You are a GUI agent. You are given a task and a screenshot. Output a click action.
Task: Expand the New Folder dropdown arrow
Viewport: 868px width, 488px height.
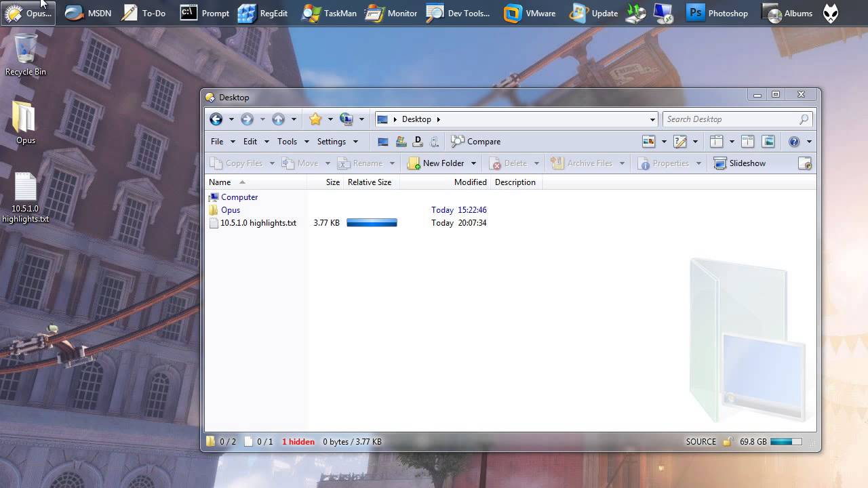[x=473, y=163]
